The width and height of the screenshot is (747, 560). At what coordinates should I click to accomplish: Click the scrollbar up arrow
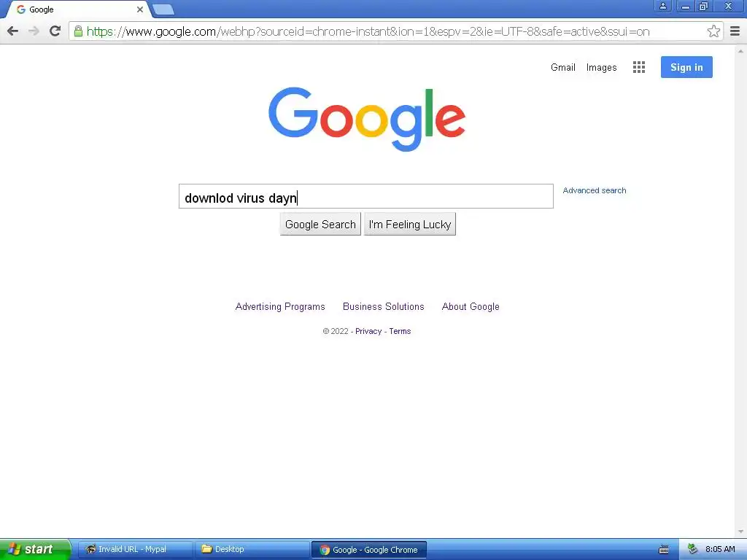click(740, 50)
